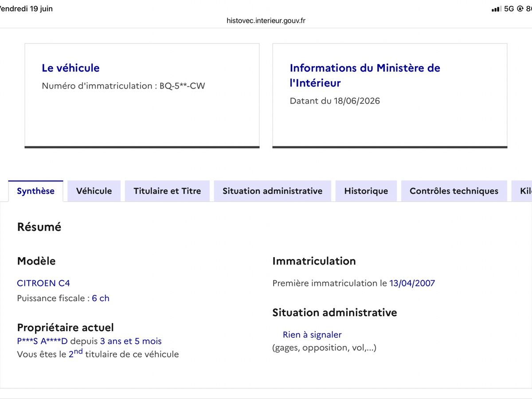
Task: Open the Synthèse tab
Action: pos(35,191)
